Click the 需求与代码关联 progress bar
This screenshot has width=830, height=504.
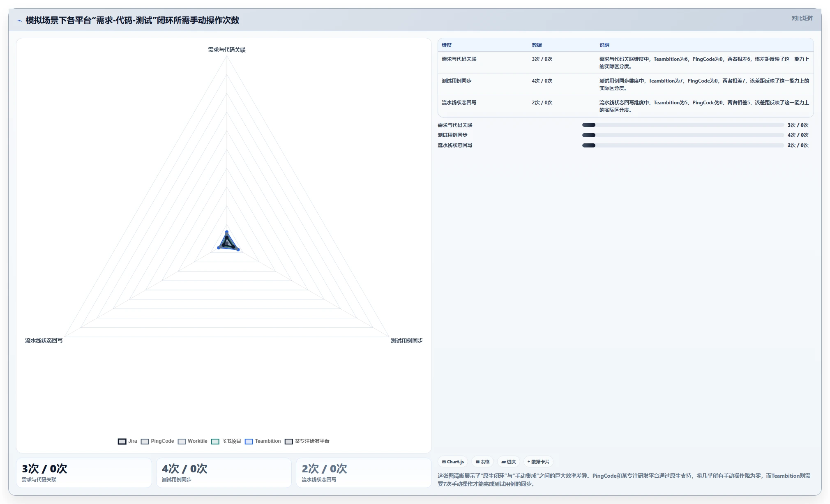click(x=683, y=125)
